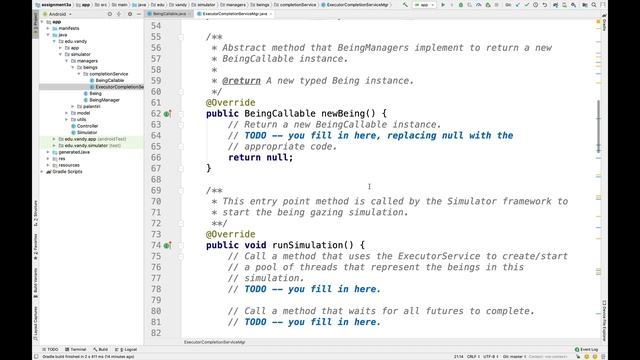Open the Android project view dropdown
Image resolution: width=640 pixels, height=360 pixels.
pos(58,14)
